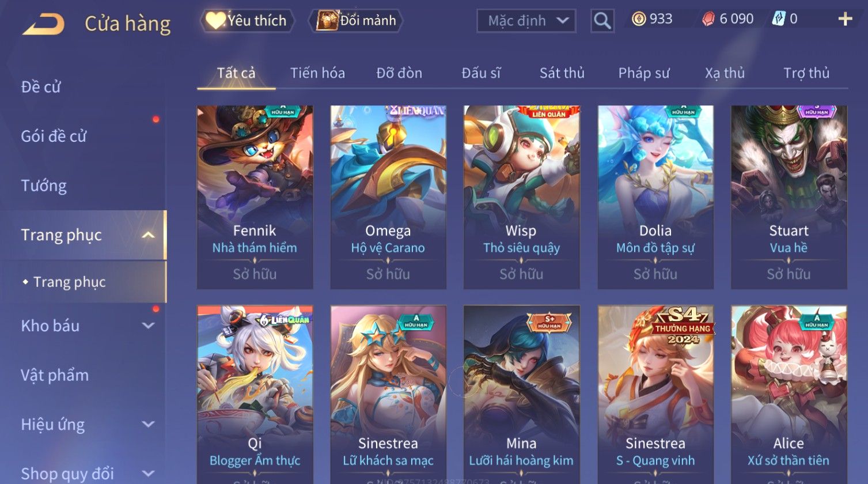Switch to the Pháp sư tab
Screen dimensions: 868x484
point(644,73)
